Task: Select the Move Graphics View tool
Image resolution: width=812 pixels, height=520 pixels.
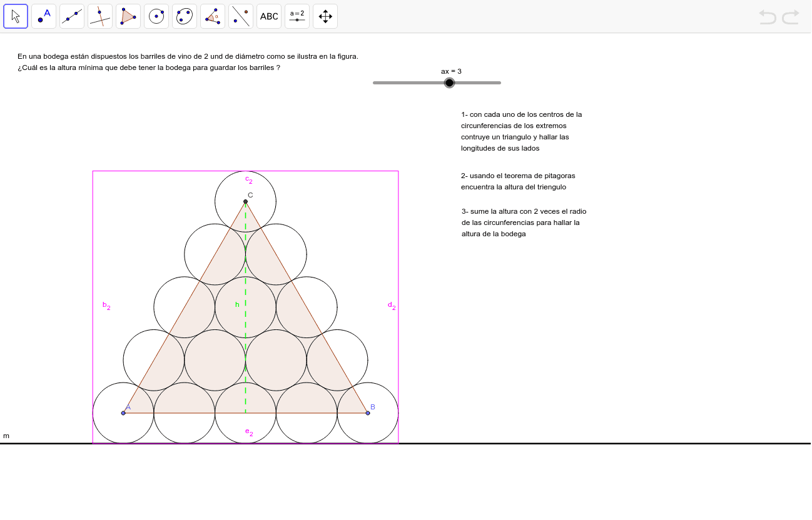Action: click(325, 16)
